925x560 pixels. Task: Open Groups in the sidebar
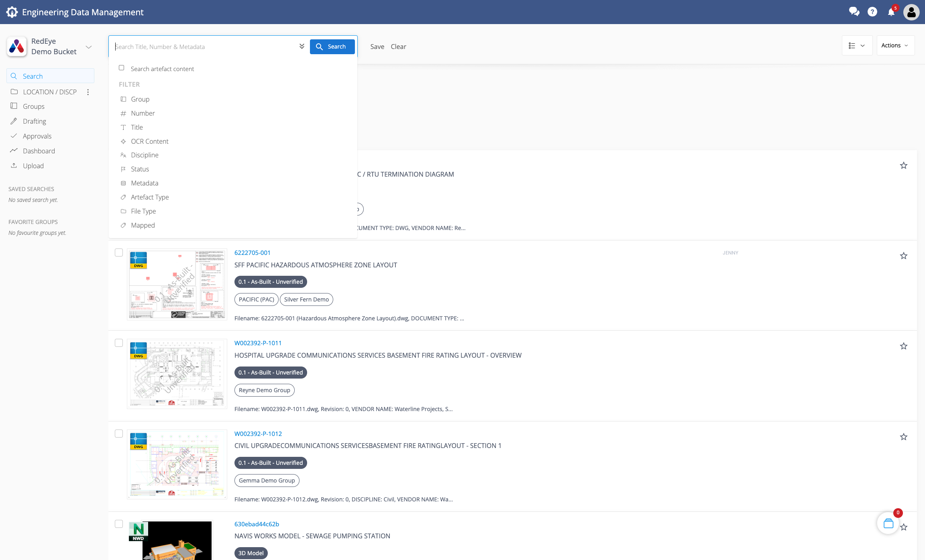(34, 106)
